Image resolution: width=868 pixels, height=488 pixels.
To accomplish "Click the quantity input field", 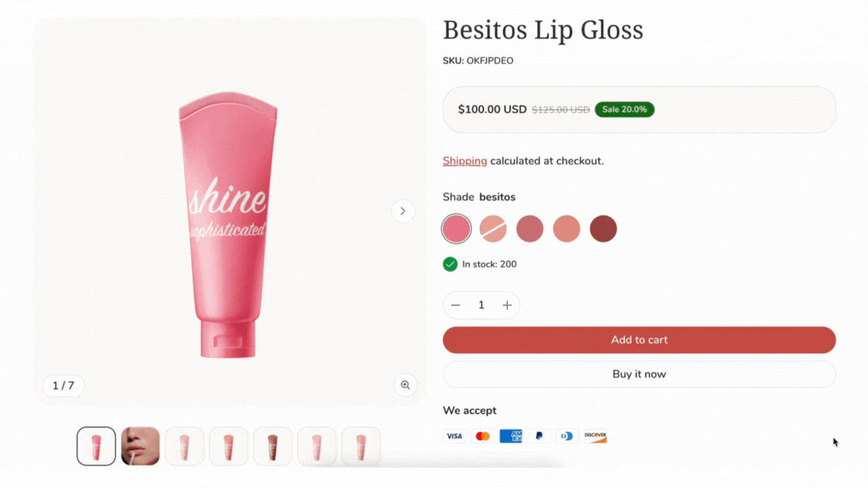I will 481,306.
